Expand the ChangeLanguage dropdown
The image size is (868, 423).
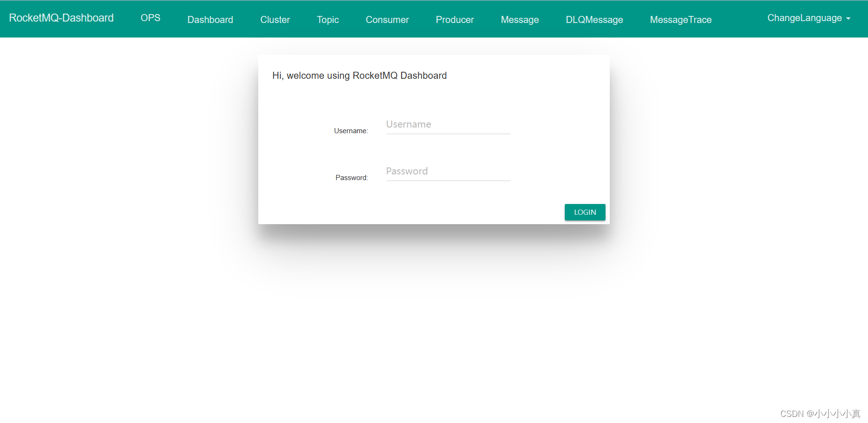tap(808, 18)
